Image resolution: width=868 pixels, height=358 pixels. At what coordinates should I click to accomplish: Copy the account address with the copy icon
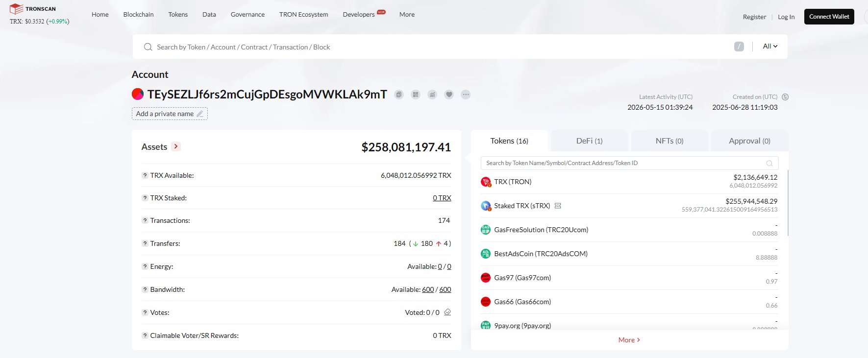(399, 95)
